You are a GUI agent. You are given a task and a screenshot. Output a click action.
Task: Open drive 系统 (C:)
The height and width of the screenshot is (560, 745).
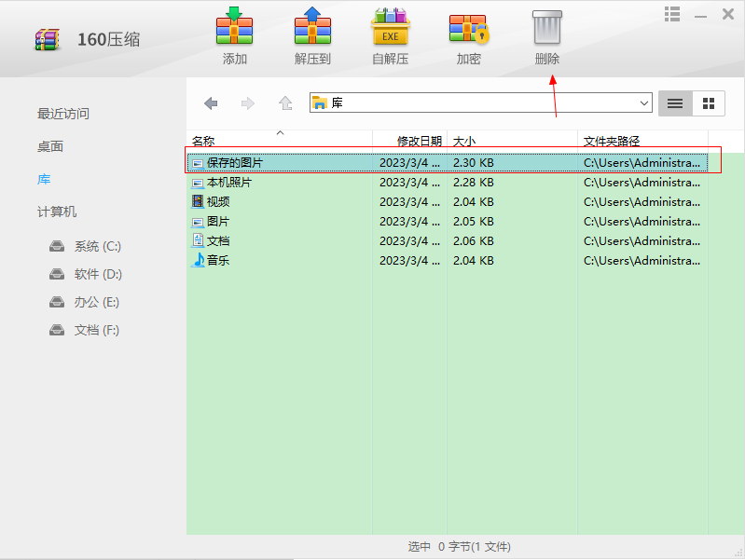(x=86, y=247)
